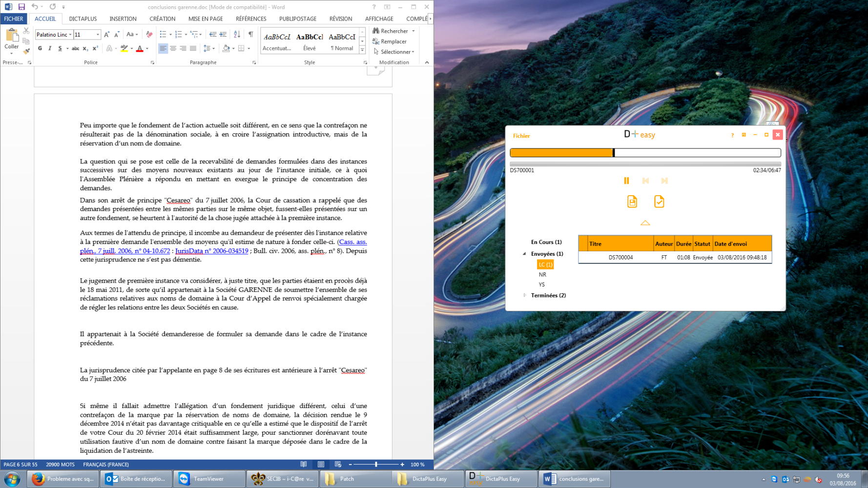Viewport: 868px width, 488px height.
Task: Open the JurisData n° 2006-034519 hyperlink
Action: point(211,251)
